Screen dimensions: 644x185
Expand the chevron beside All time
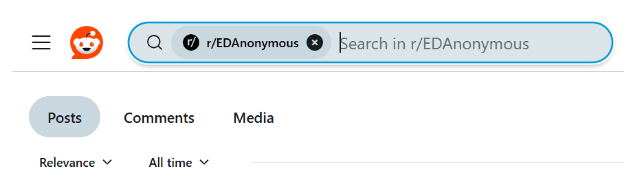coord(204,163)
